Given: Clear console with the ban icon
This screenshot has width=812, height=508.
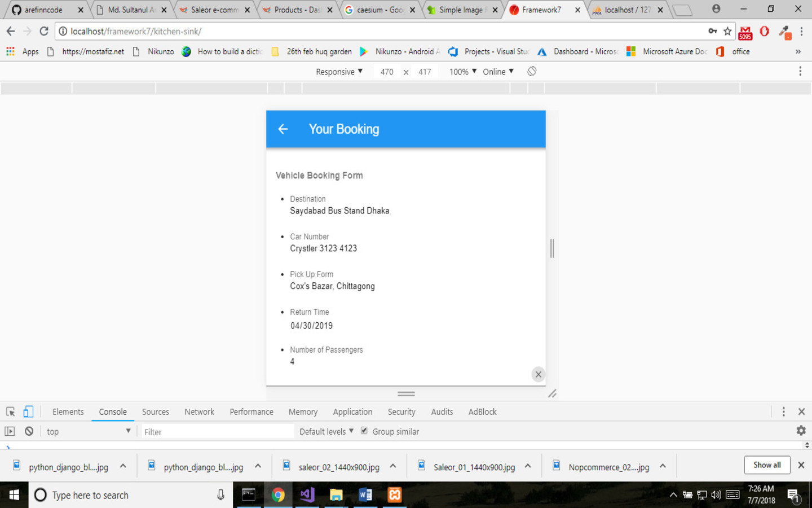Looking at the screenshot, I should coord(29,431).
